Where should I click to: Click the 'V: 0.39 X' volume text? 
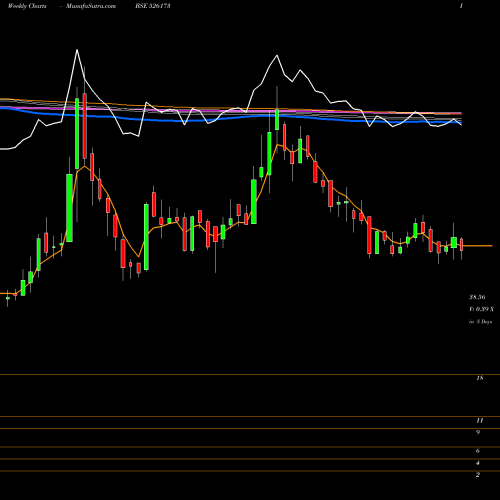tap(481, 309)
